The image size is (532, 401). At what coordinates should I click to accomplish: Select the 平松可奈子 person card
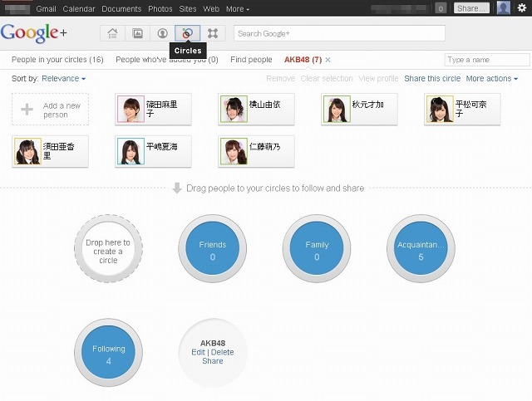[462, 109]
